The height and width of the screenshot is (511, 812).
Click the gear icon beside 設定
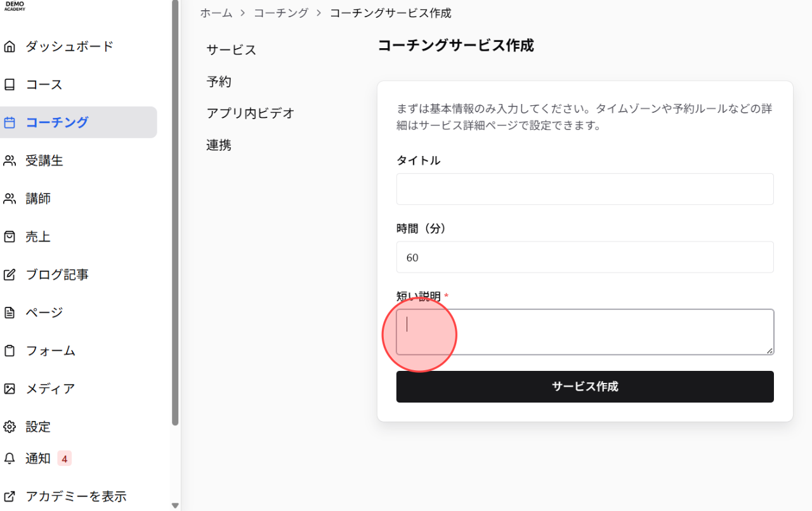pos(10,427)
